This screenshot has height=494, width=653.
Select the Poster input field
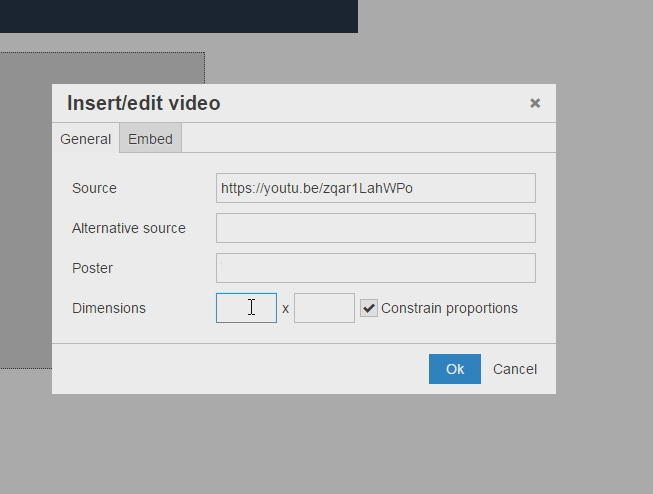coord(376,268)
